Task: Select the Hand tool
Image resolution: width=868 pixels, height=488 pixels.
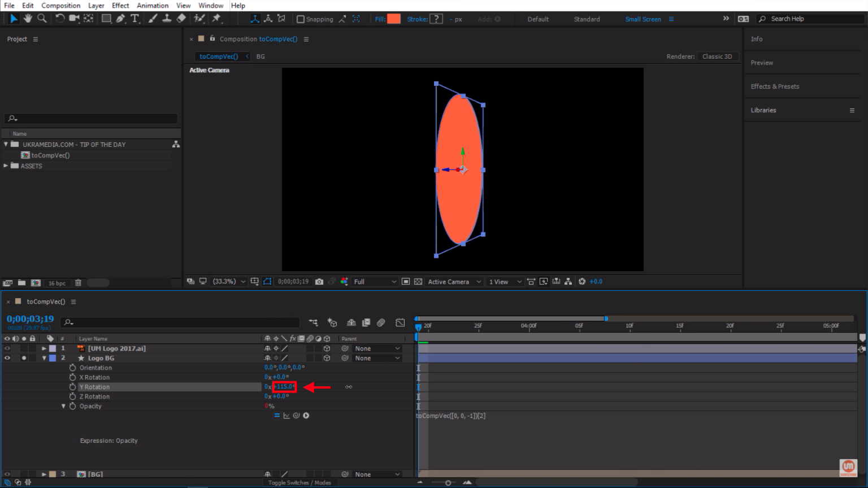Action: click(x=28, y=19)
